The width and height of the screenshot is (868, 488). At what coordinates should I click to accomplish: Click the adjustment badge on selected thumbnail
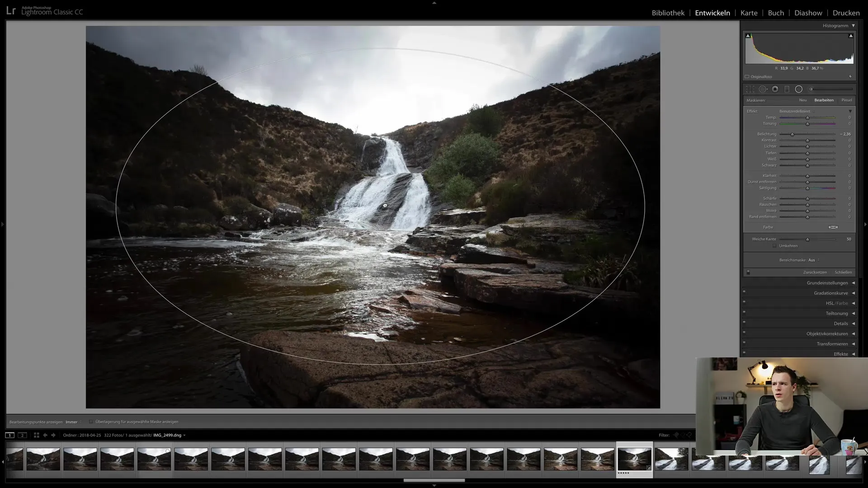click(x=649, y=468)
